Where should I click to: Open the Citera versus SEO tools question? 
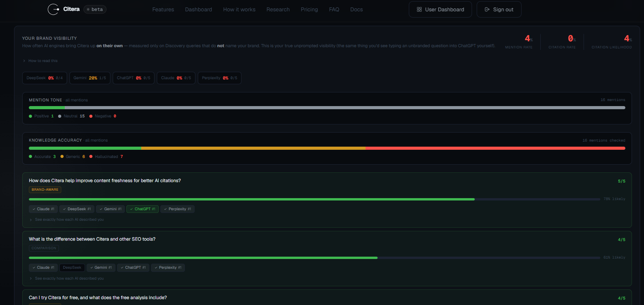point(92,239)
